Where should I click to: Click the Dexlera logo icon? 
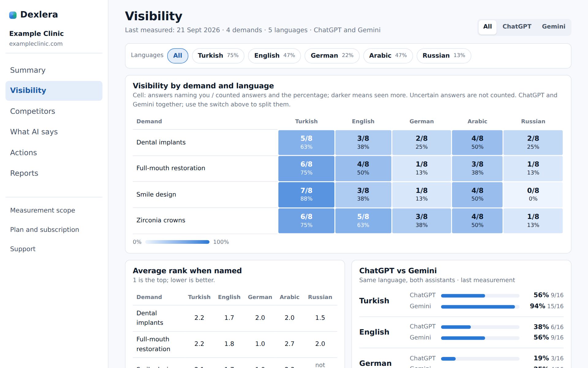[x=13, y=15]
